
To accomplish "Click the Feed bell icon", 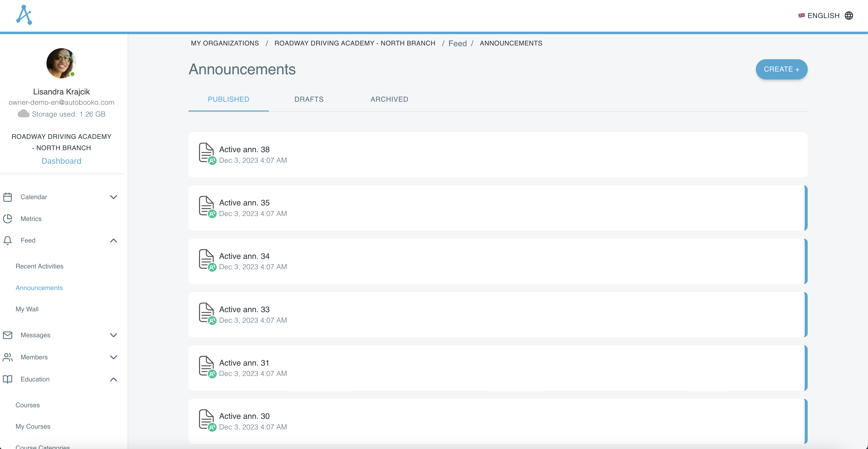I will [8, 240].
